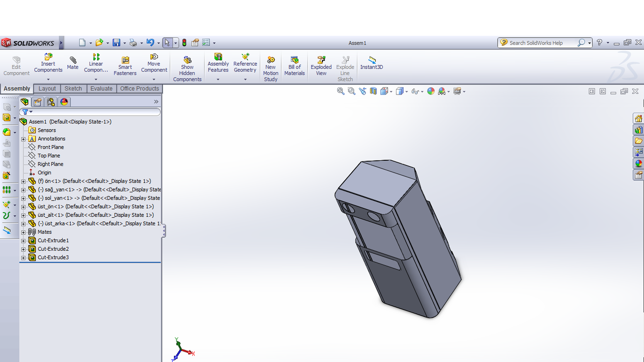Image resolution: width=644 pixels, height=362 pixels.
Task: Select Top Plane in the tree
Action: pos(49,156)
